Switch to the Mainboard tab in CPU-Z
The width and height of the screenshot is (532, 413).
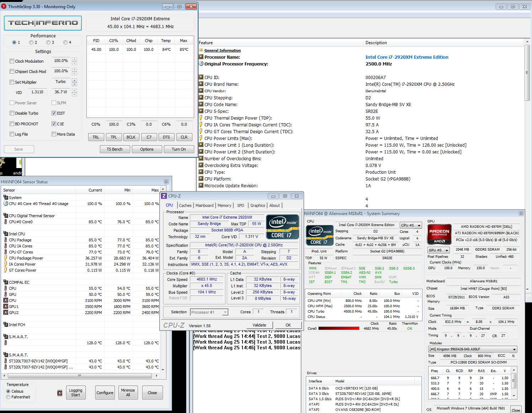click(204, 205)
